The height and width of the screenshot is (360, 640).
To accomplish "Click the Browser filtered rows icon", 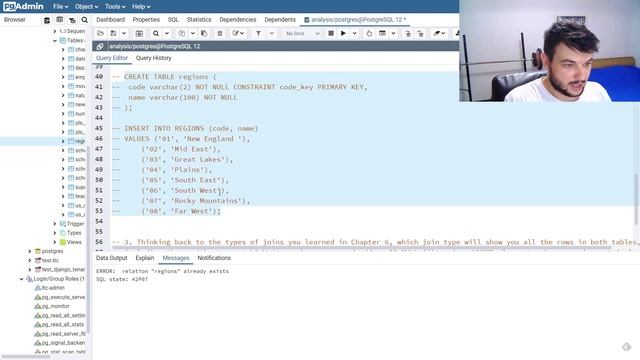I will (72, 20).
